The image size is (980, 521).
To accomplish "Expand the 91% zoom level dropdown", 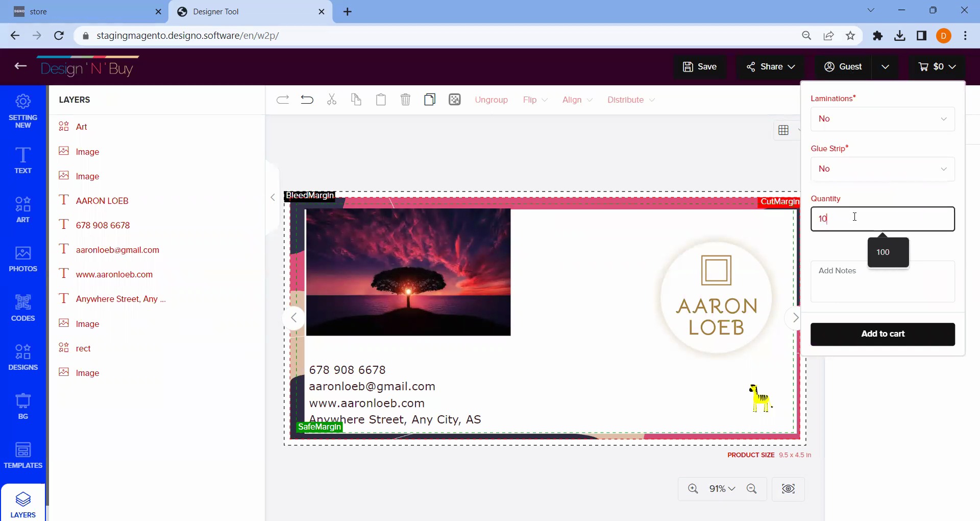I will 722,489.
